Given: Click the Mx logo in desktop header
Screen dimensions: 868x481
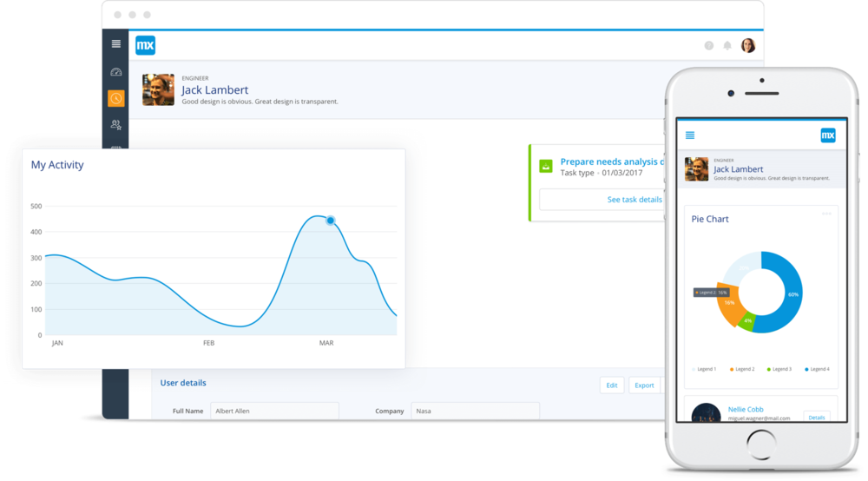Looking at the screenshot, I should point(145,45).
